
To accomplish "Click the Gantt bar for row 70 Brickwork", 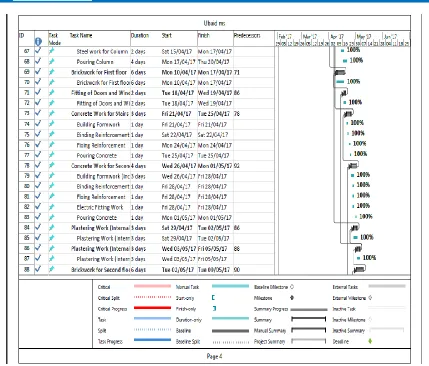I will coord(340,82).
